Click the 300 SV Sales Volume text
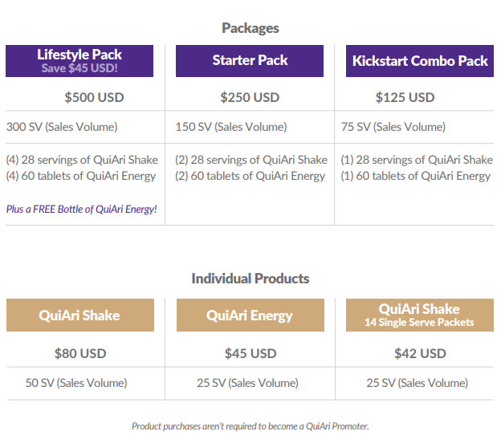The image size is (501, 448). 62,127
